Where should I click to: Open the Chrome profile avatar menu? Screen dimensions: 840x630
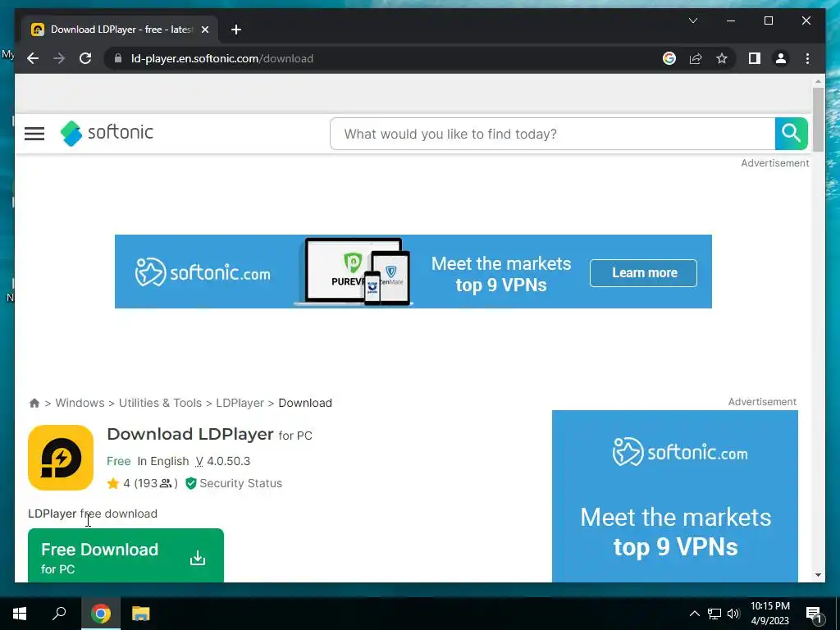[x=781, y=58]
